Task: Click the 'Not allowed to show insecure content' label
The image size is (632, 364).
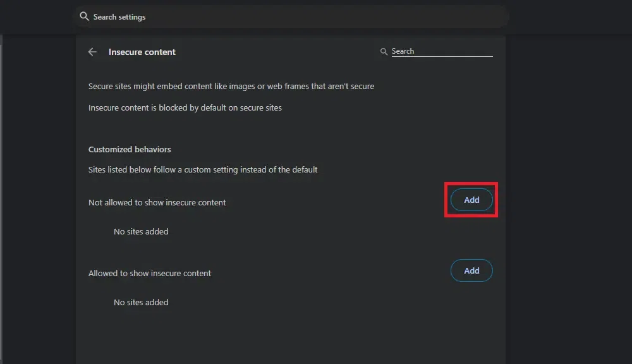Action: coord(157,203)
